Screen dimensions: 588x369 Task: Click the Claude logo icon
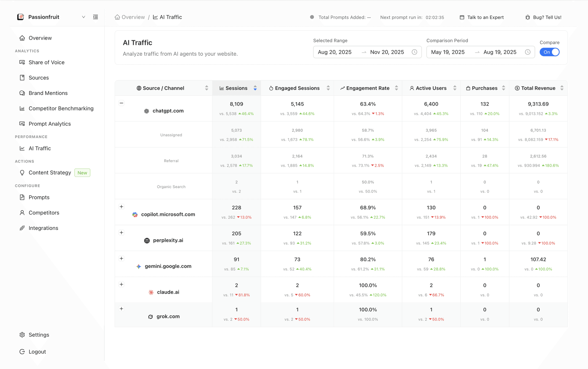point(151,292)
